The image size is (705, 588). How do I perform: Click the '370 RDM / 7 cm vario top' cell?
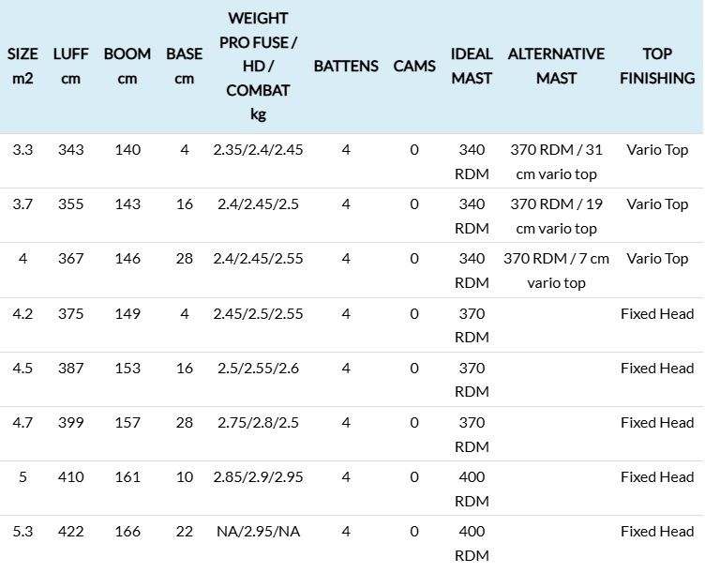(556, 270)
